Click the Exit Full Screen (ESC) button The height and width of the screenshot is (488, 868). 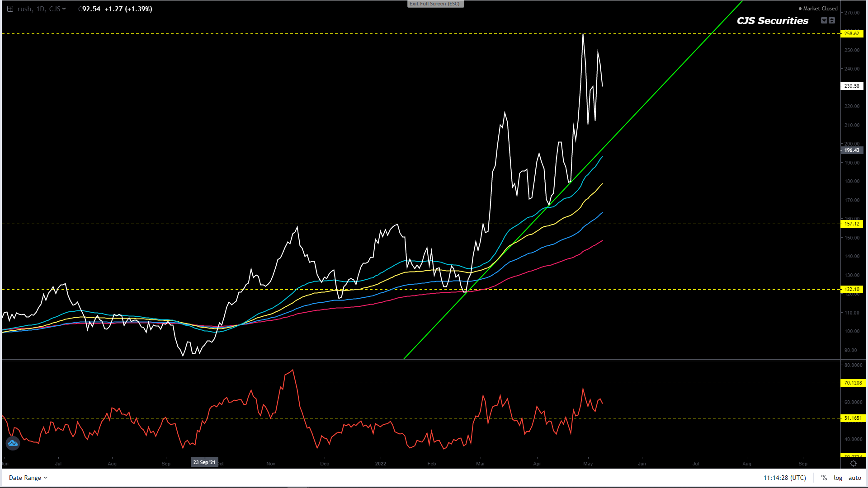[434, 4]
